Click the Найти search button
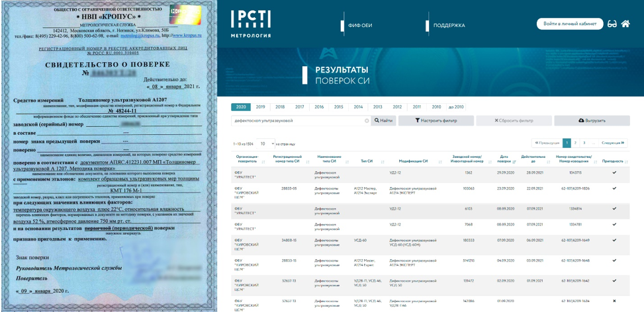Image resolution: width=644 pixels, height=312 pixels. [384, 120]
